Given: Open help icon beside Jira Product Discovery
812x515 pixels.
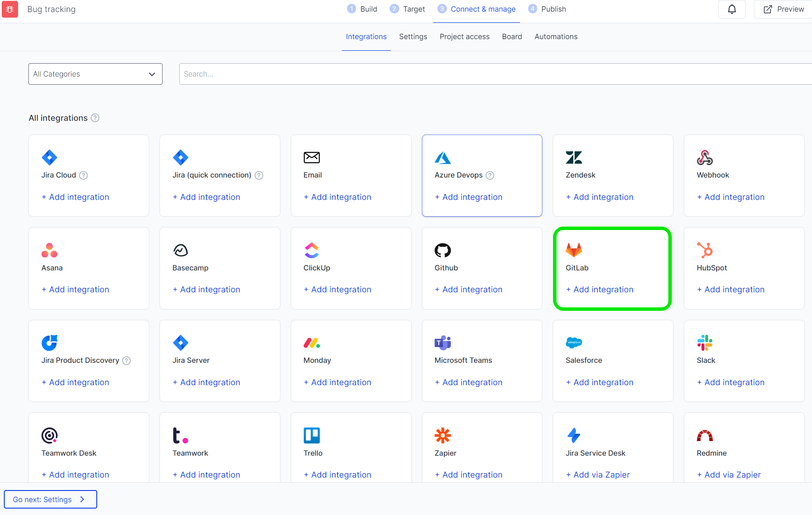Looking at the screenshot, I should 126,360.
